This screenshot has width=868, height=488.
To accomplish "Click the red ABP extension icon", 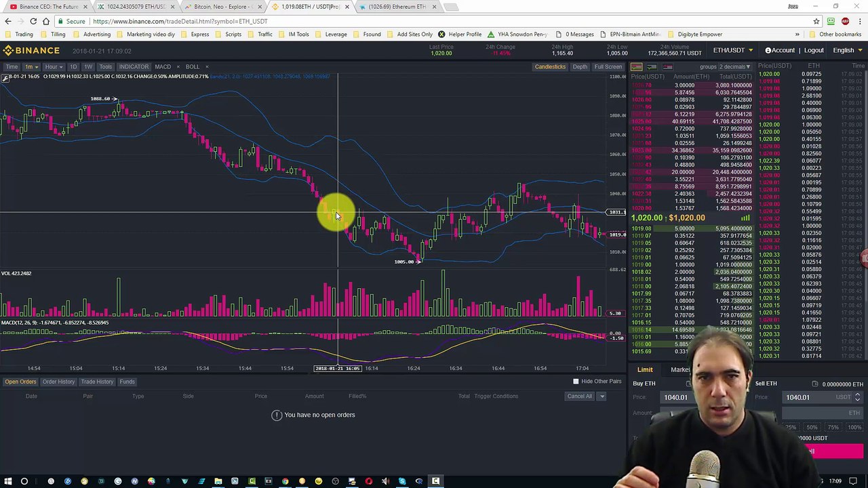I will point(845,21).
